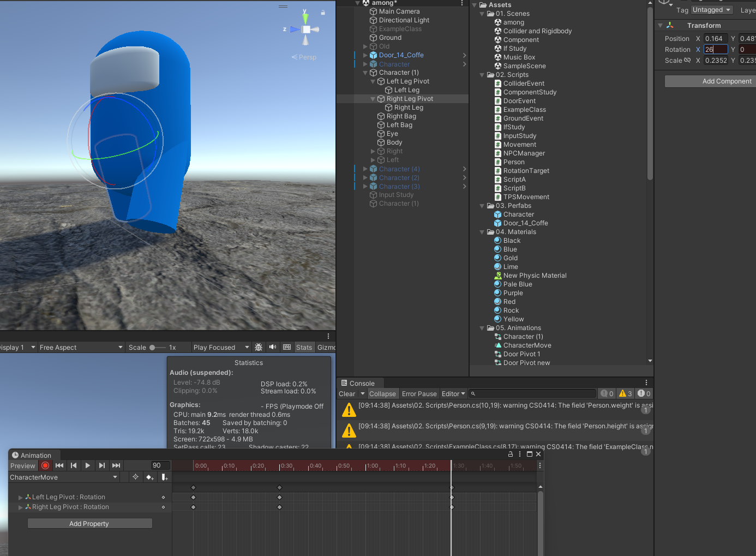
Task: Go to first keyframe in Animation
Action: tap(59, 465)
